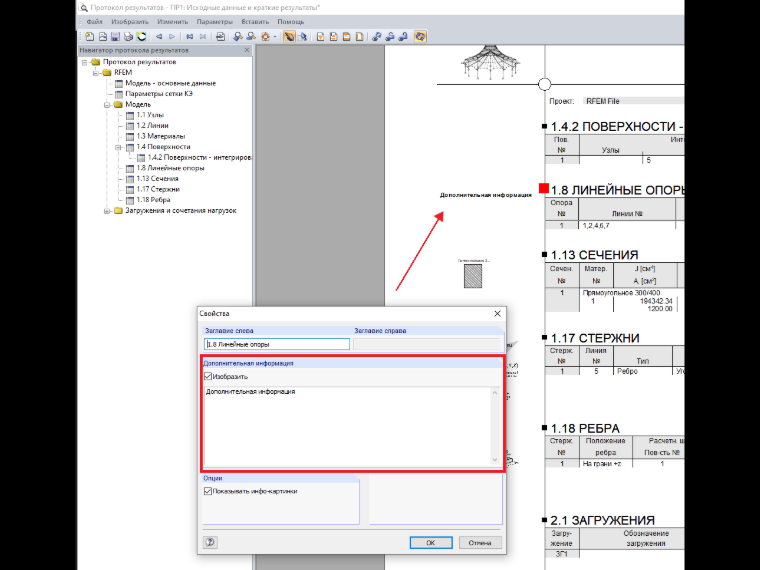This screenshot has height=570, width=760.
Task: Click the third orange page layout icon
Action: (x=347, y=36)
